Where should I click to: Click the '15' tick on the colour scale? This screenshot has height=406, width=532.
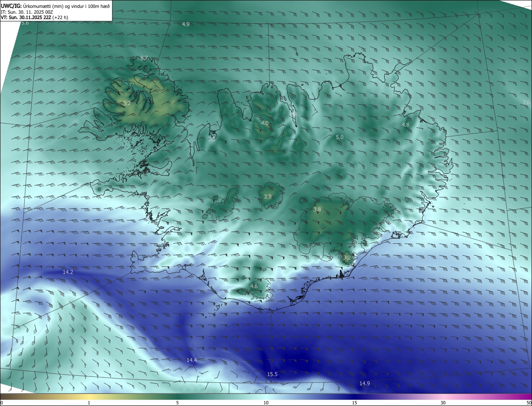355,403
